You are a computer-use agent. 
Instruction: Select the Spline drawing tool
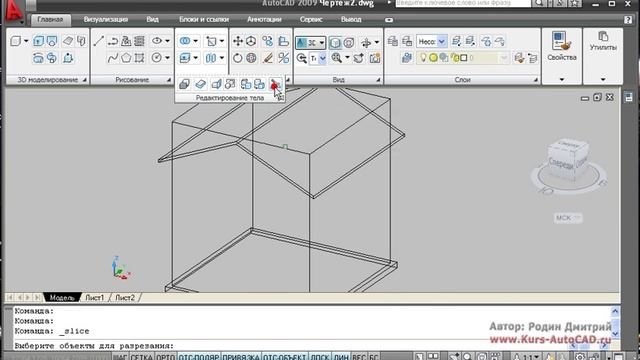pyautogui.click(x=113, y=58)
